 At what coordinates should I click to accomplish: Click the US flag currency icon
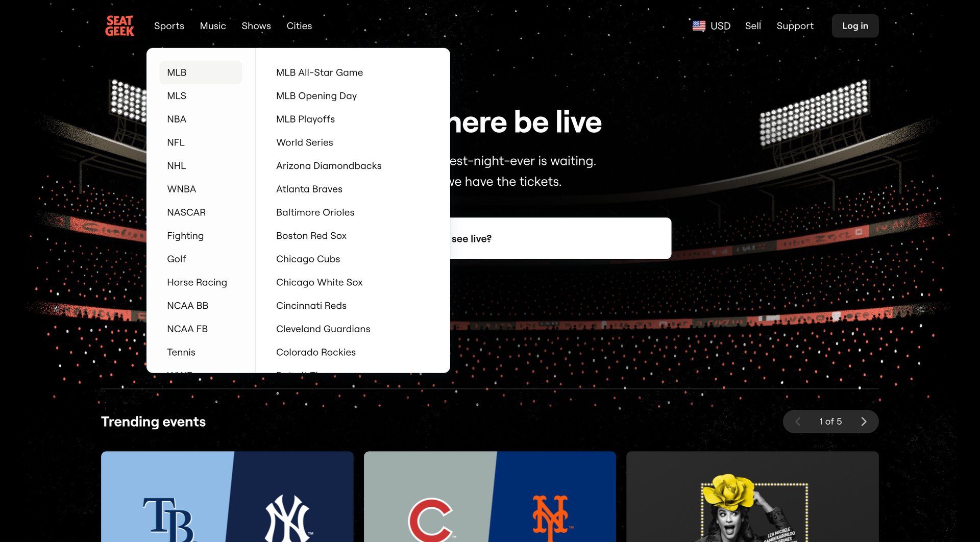(x=698, y=26)
